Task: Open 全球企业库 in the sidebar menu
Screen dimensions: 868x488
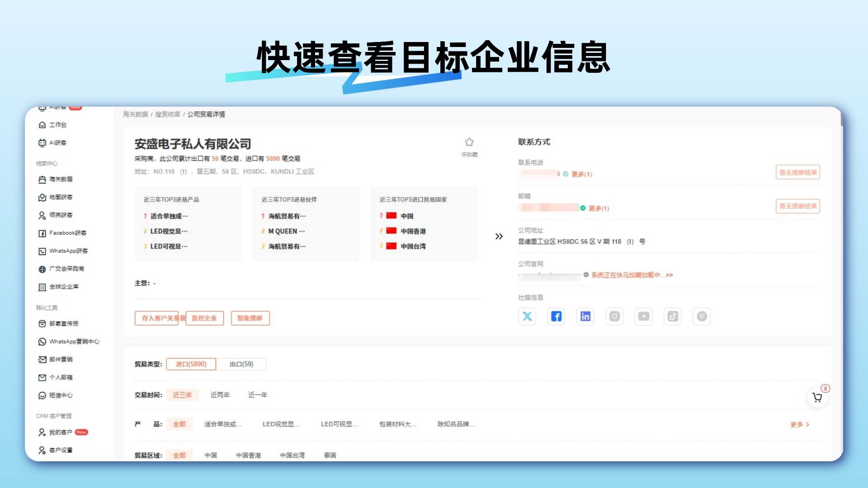Action: tap(64, 287)
